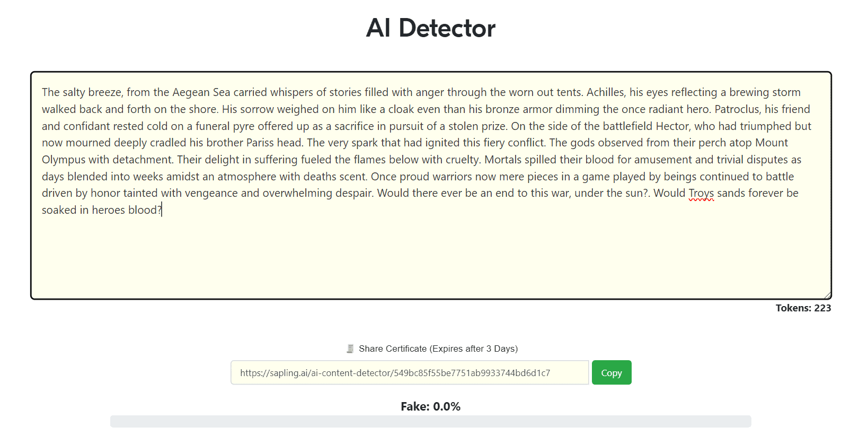The image size is (868, 444).
Task: Click the word Olympus in the text
Action: tap(64, 160)
